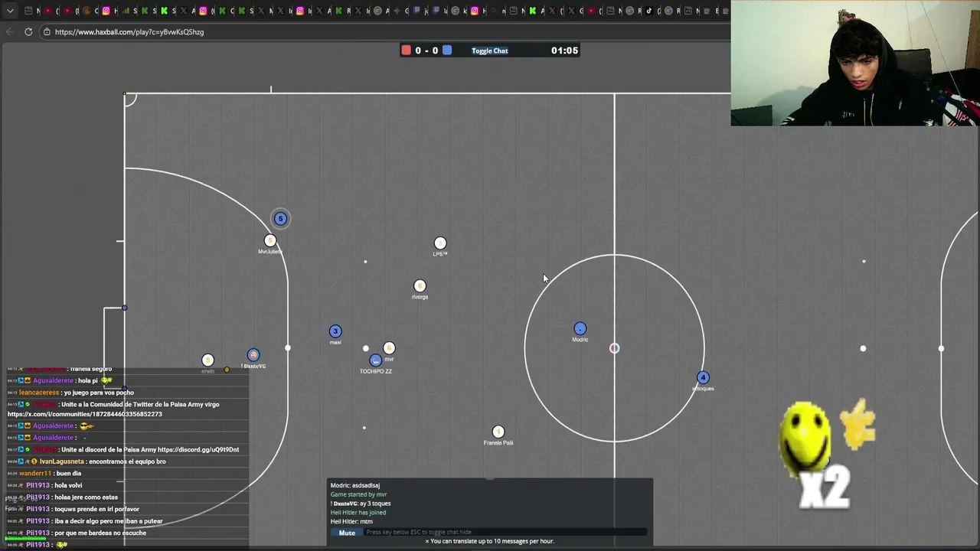The width and height of the screenshot is (980, 551).
Task: Select blue player disc number 5
Action: [x=280, y=219]
